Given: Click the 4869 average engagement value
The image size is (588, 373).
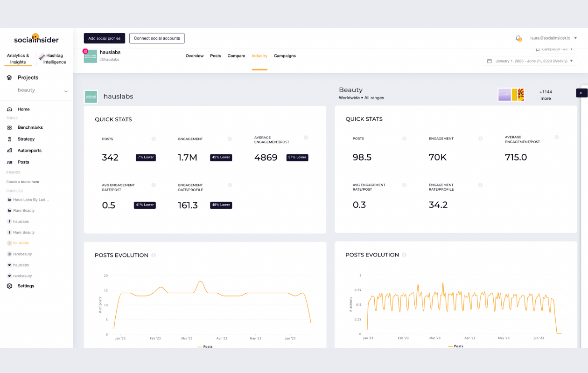Looking at the screenshot, I should pos(266,158).
